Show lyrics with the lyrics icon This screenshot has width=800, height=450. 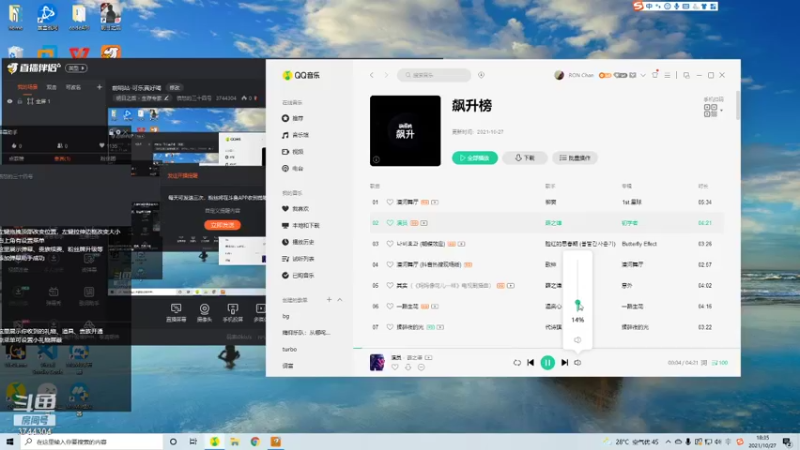click(x=704, y=363)
